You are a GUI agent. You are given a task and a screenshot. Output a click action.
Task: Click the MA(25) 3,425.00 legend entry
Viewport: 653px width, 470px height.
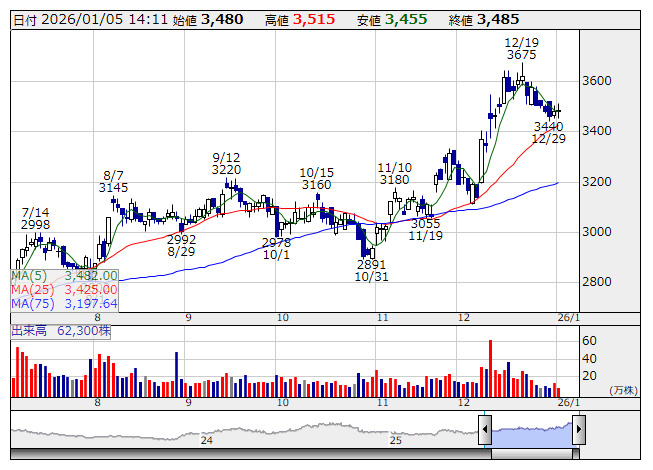65,290
